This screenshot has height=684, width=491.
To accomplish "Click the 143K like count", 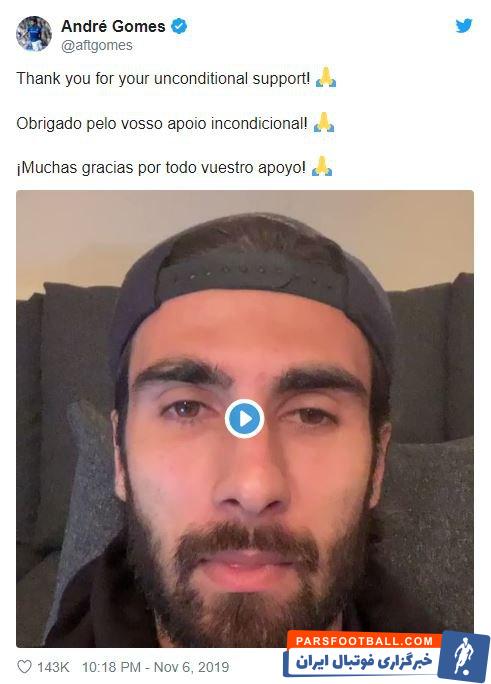I will coord(53,667).
